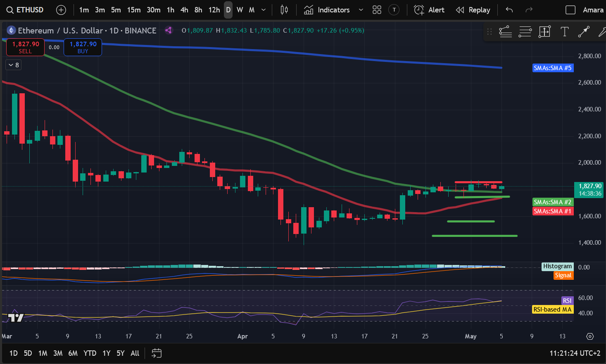
Task: Click the measure tool in drawing toolbar
Action: [544, 32]
